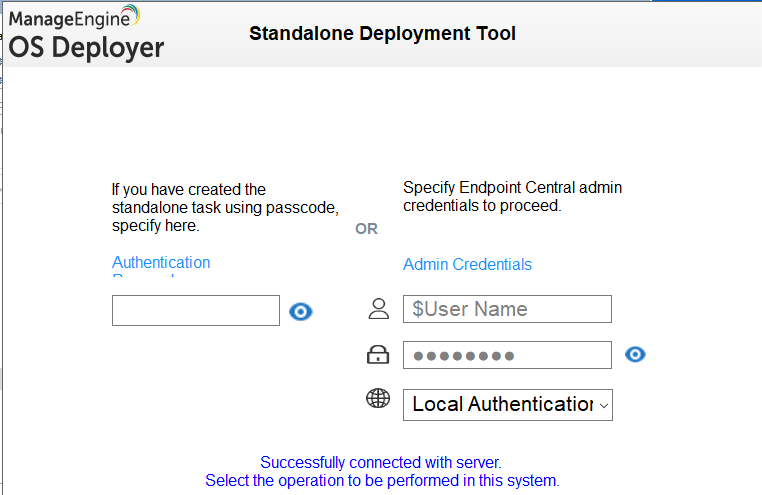This screenshot has width=762, height=495.
Task: Click the user profile icon beside User Name
Action: pos(379,308)
